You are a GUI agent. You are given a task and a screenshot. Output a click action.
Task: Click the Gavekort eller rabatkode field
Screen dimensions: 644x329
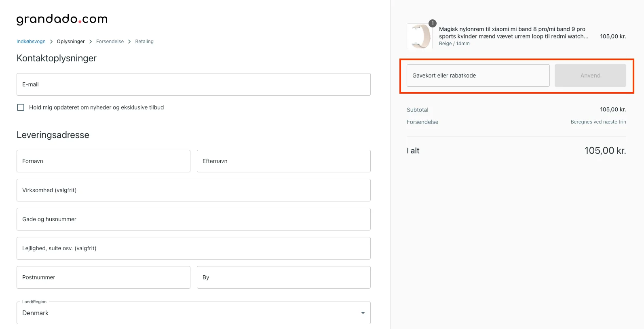tap(478, 75)
